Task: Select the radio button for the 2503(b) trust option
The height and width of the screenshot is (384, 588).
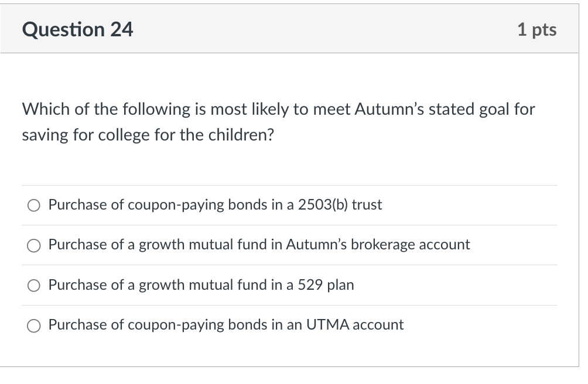Action: (x=34, y=205)
